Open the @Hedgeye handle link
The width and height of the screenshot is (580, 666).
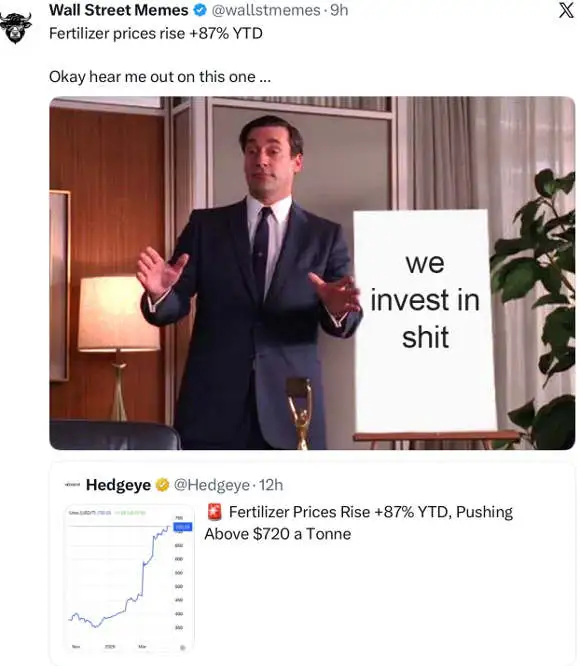(212, 485)
